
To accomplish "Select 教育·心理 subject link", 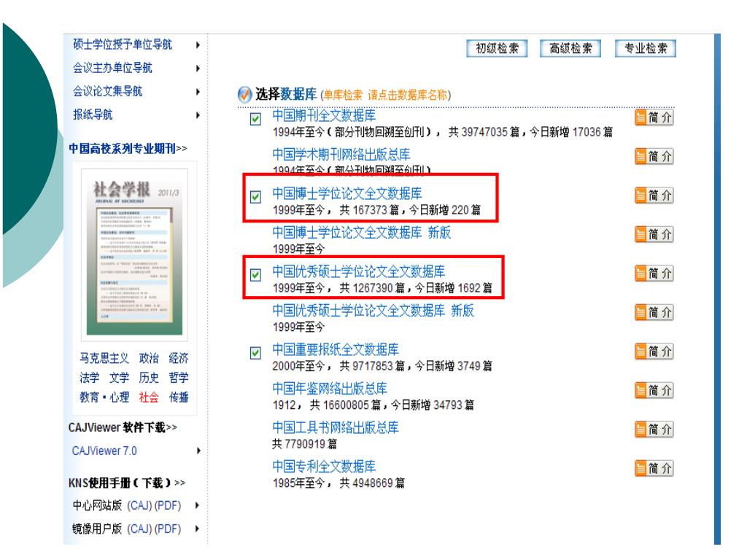I will coord(104,397).
